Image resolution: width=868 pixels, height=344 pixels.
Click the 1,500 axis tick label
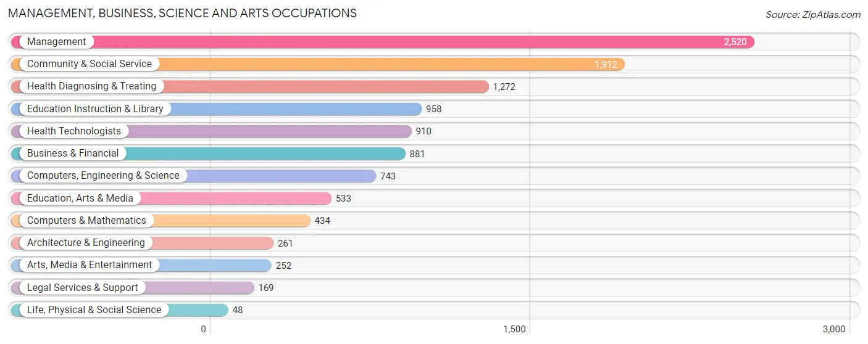click(x=514, y=329)
